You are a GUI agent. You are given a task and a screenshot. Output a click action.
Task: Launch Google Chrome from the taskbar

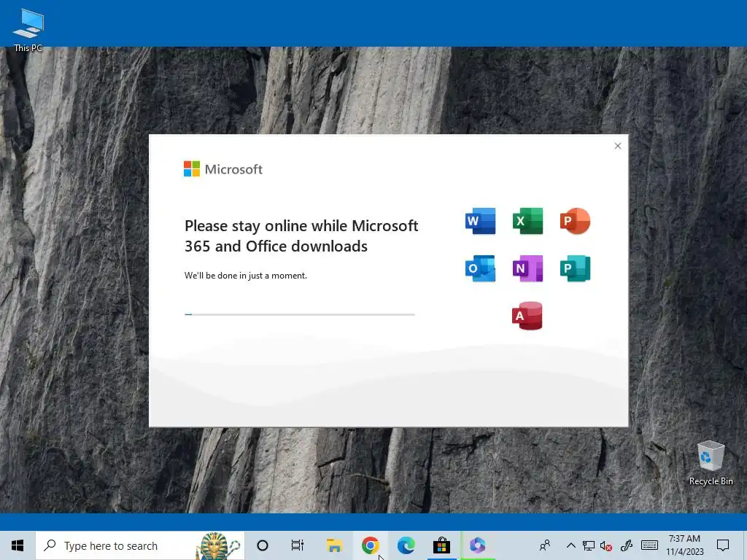click(370, 545)
